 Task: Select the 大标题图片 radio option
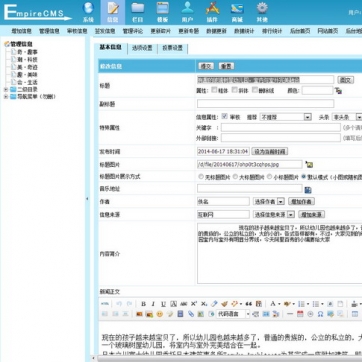235,177
